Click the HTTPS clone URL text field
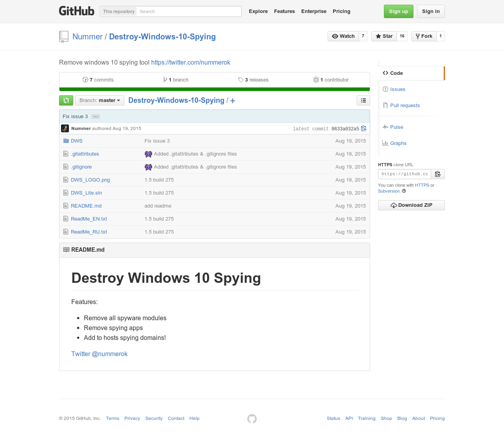 point(405,174)
